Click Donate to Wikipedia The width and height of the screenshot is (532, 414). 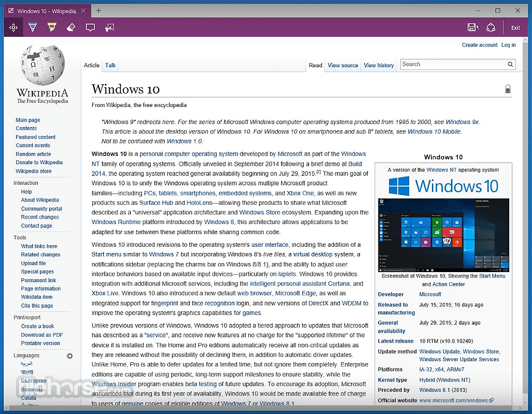pos(39,162)
